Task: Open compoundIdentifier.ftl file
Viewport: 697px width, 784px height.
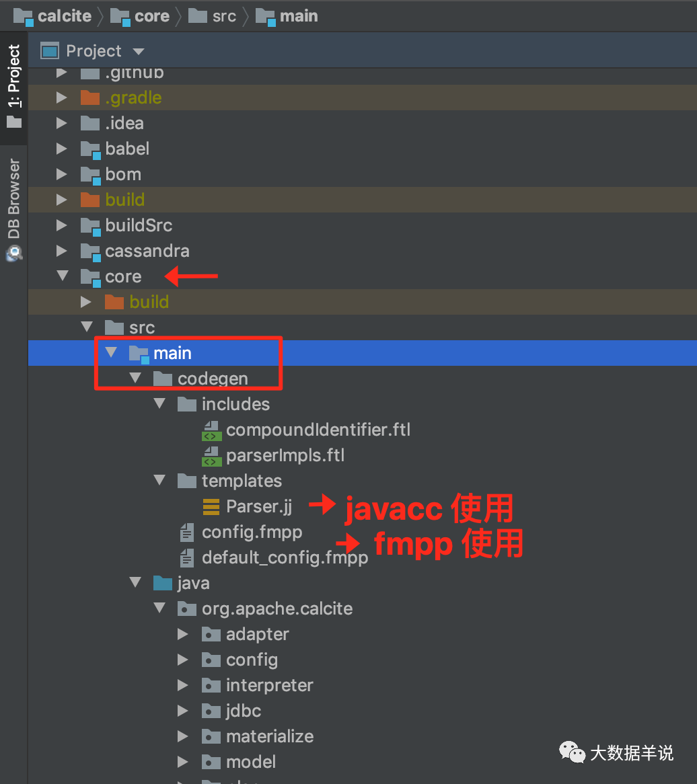Action: (x=318, y=430)
